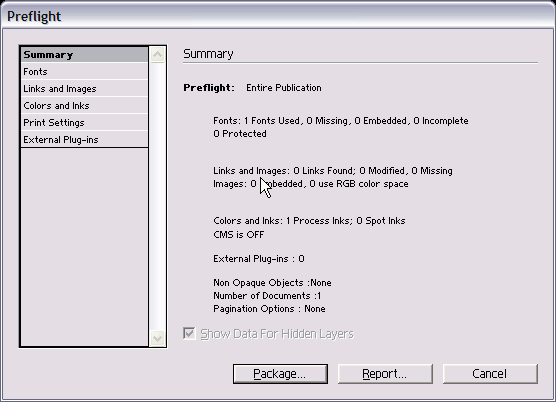Open the Fonts category
Screen dimensions: 556x402
(x=84, y=72)
